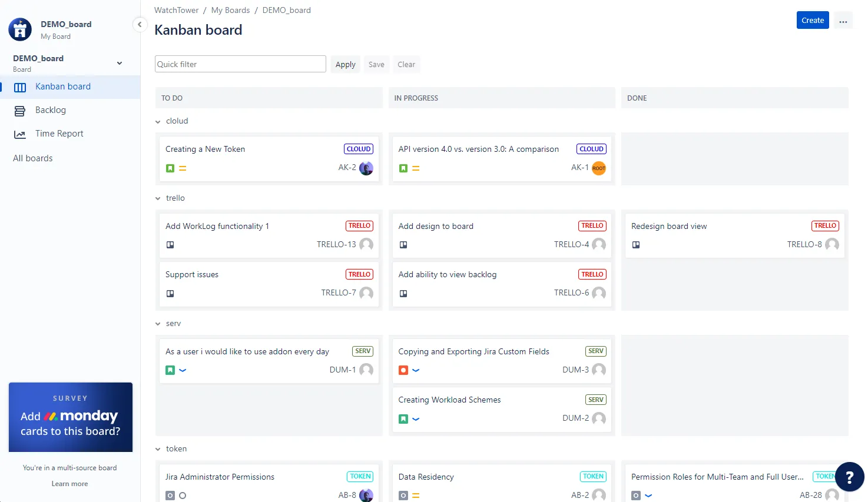Click the My Boards breadcrumb link

pyautogui.click(x=230, y=10)
